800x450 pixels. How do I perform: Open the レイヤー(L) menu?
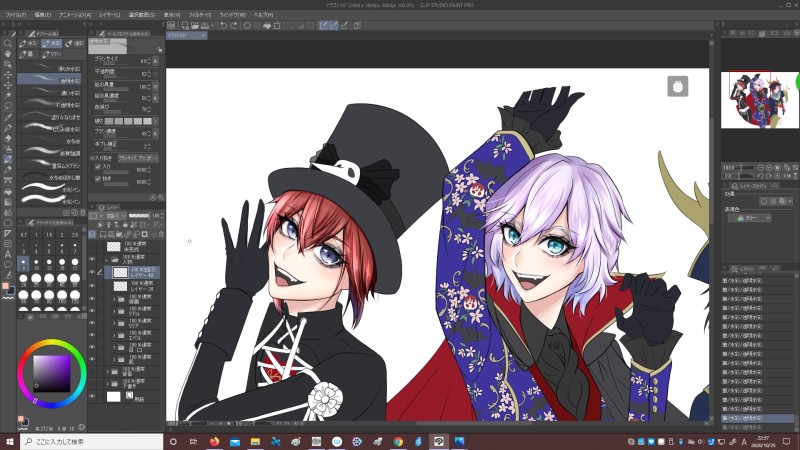point(110,15)
